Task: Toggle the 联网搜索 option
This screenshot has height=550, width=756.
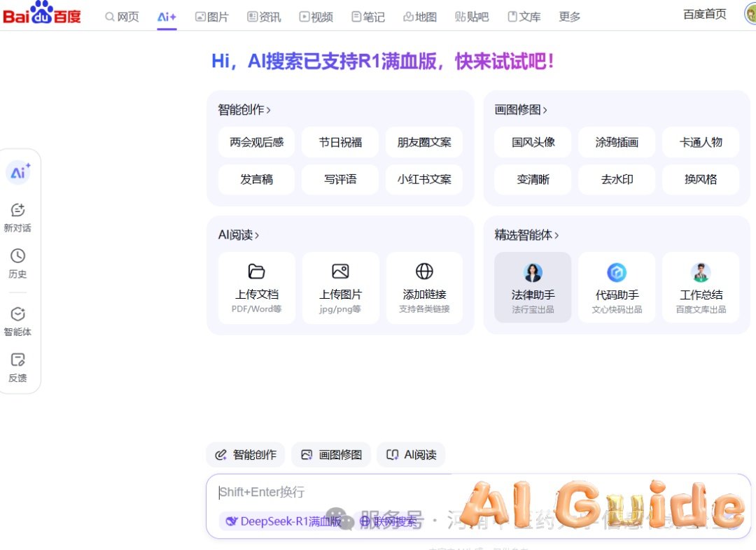Action: pos(388,521)
